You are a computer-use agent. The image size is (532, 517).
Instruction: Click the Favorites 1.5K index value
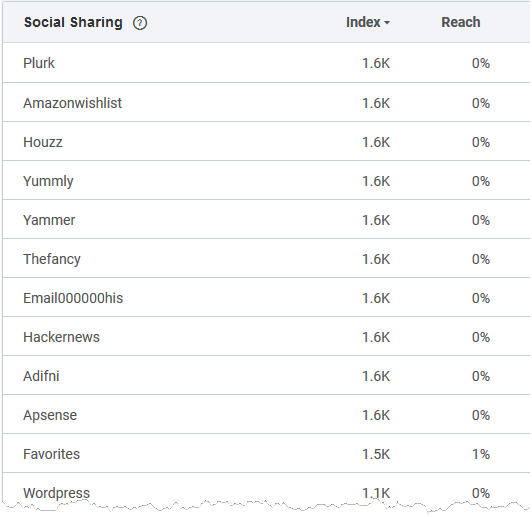point(376,454)
